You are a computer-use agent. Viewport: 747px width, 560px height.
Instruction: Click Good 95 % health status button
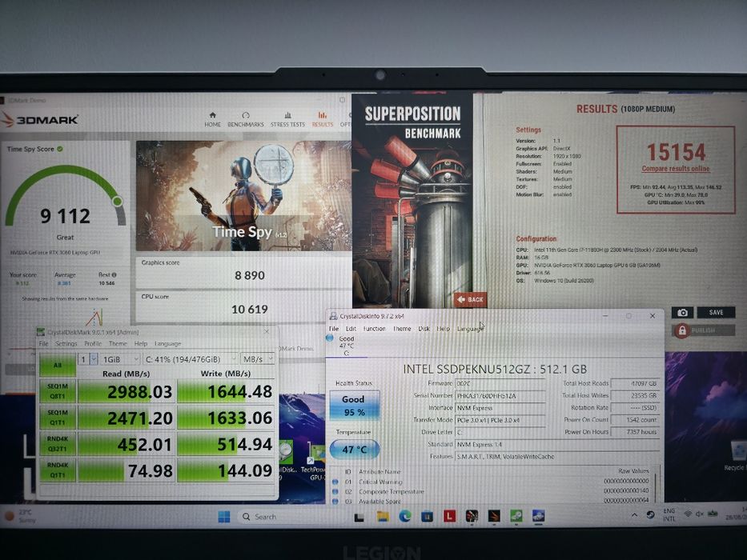click(x=354, y=406)
